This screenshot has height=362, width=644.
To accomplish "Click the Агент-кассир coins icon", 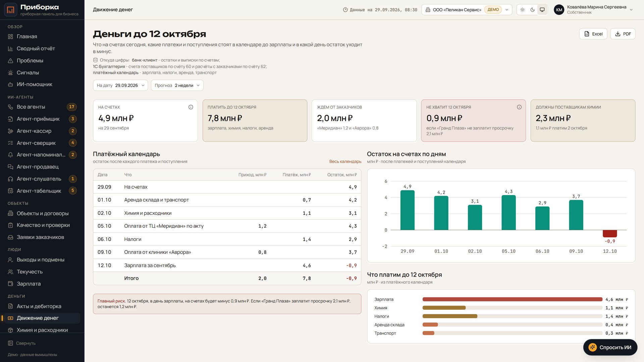I will 10,131.
